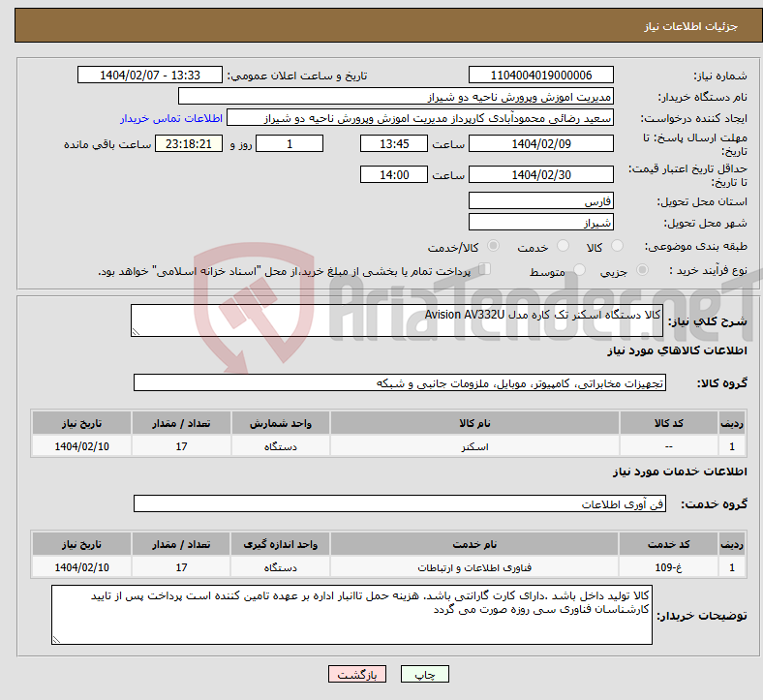Click the goods group field

(x=400, y=382)
